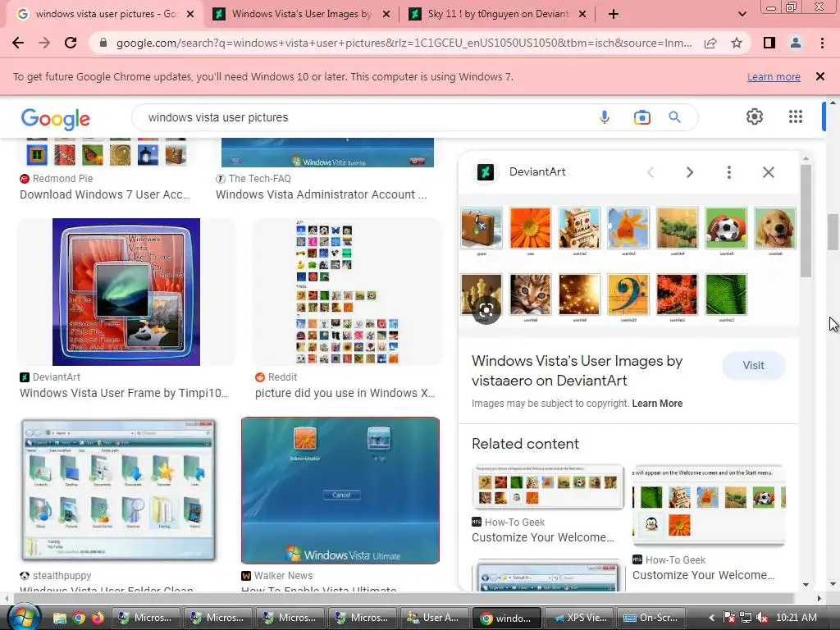The width and height of the screenshot is (840, 630).
Task: Open Chrome side panel
Action: point(769,43)
